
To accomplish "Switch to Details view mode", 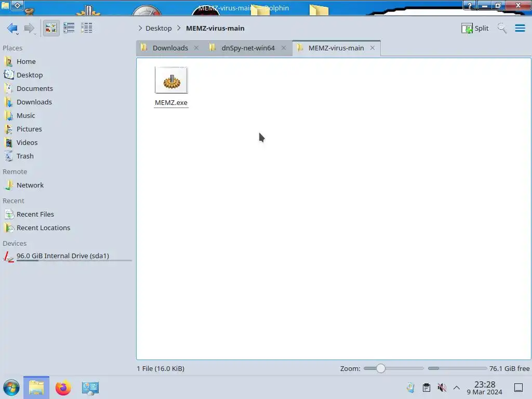I will tap(87, 28).
